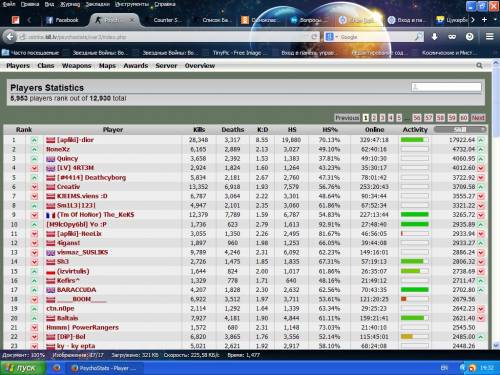Click the Пуск start button
Viewport: 500px width, 375px height.
23,368
